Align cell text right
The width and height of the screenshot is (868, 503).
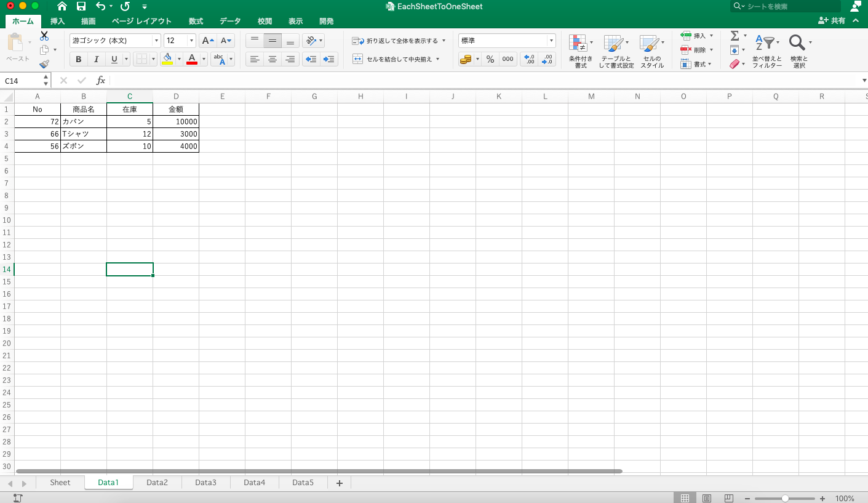point(290,59)
